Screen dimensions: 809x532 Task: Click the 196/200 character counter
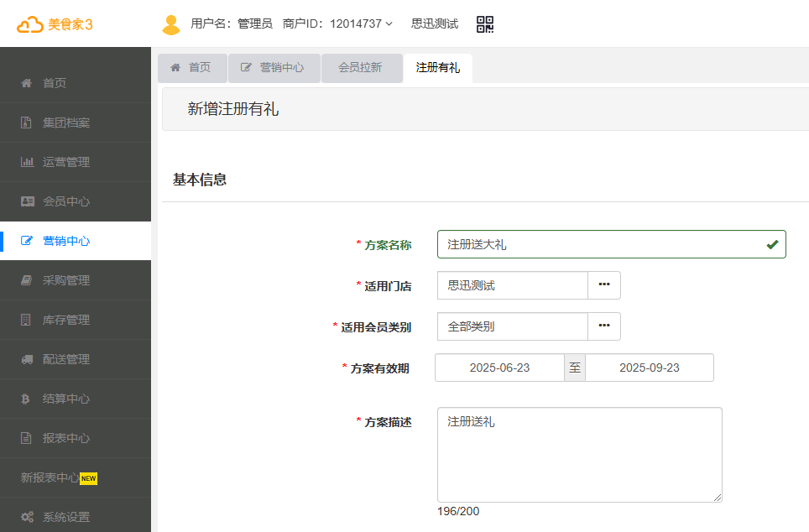(458, 511)
